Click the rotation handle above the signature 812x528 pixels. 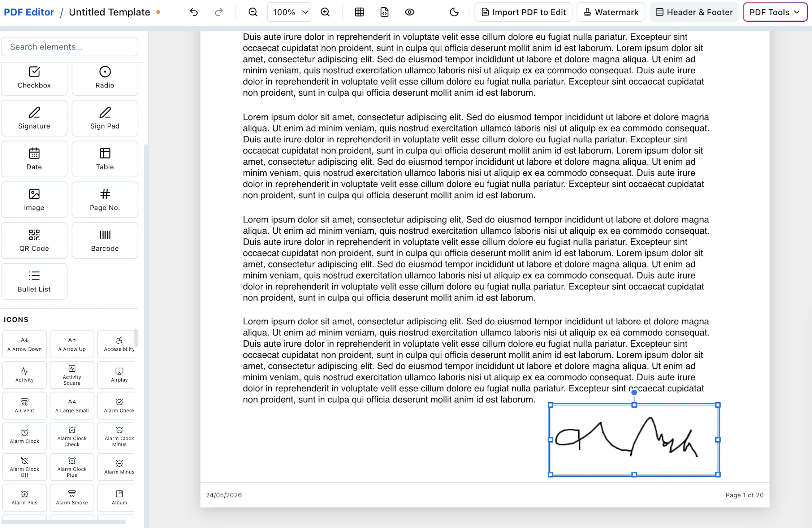click(634, 393)
